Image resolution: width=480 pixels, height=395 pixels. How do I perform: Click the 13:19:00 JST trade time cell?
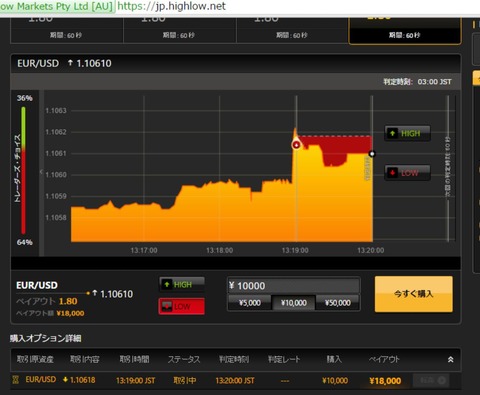[135, 380]
